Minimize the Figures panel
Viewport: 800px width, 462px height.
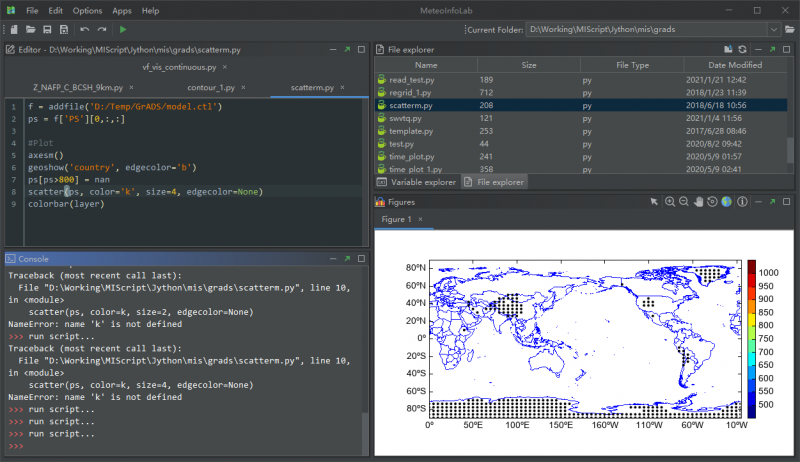tap(756, 202)
